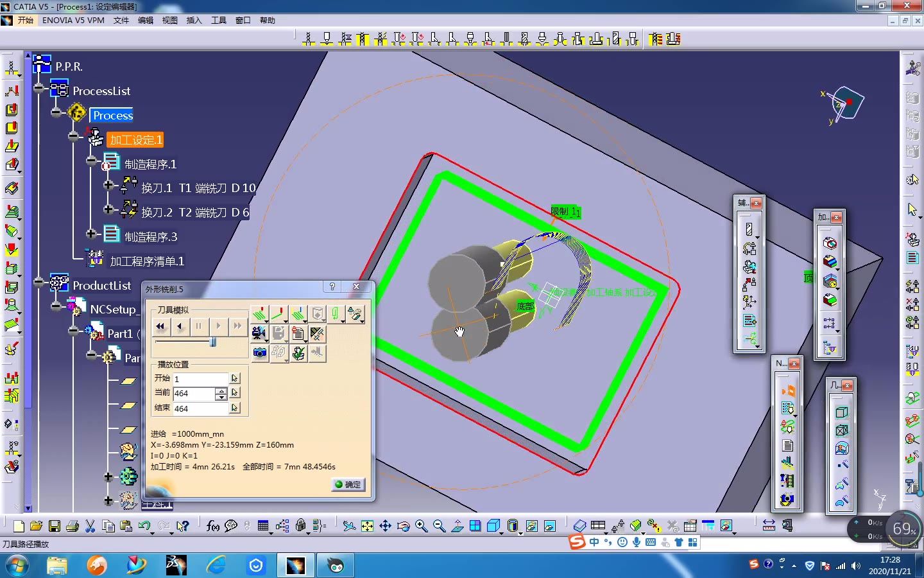The width and height of the screenshot is (924, 578).
Task: Click the camera photo capture icon
Action: pos(259,353)
